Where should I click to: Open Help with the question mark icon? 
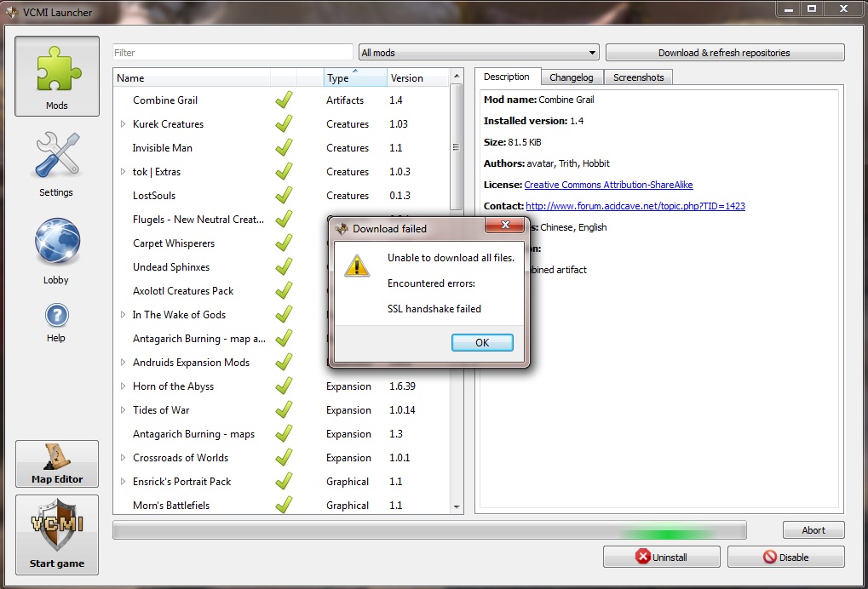[56, 323]
